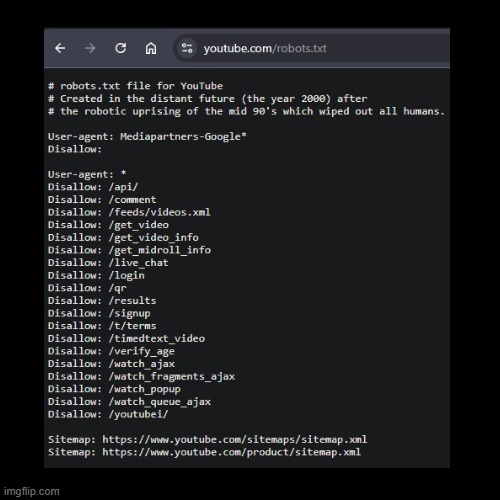Click 'Disallow: /verify_age' line

click(111, 351)
